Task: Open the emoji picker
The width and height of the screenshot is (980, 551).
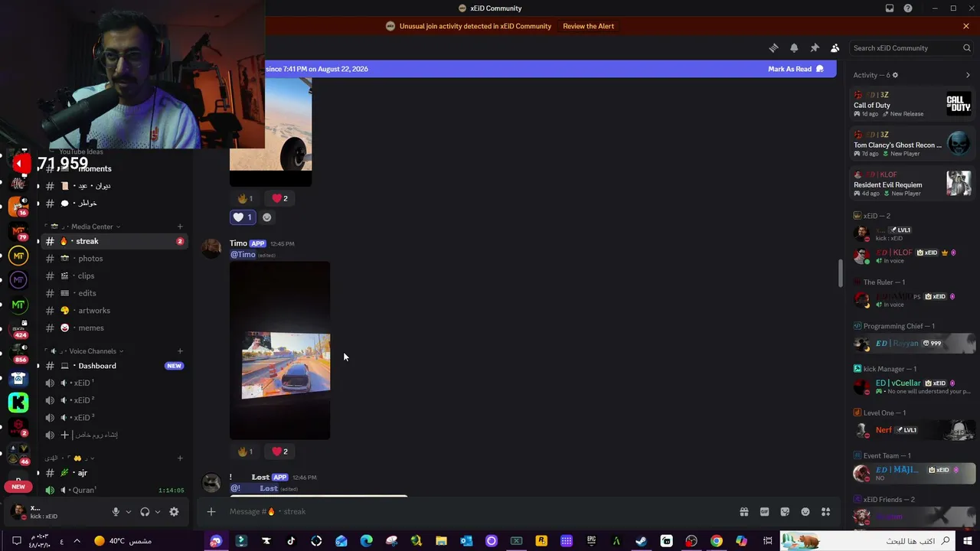Action: click(x=805, y=512)
